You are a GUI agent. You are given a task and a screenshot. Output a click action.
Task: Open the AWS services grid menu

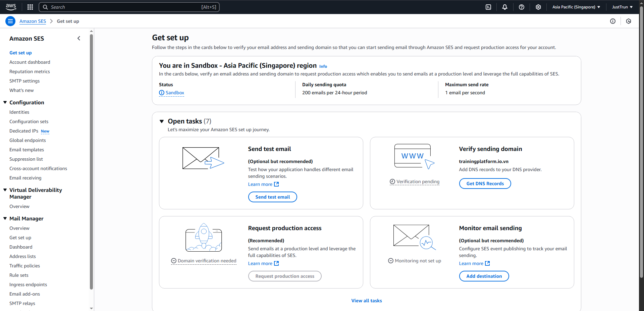coord(30,7)
